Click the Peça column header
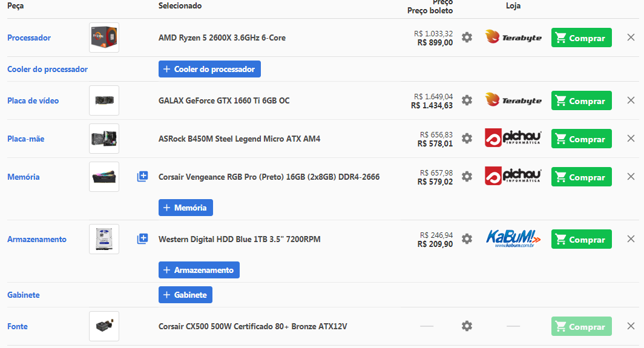644x348 pixels. (16, 6)
